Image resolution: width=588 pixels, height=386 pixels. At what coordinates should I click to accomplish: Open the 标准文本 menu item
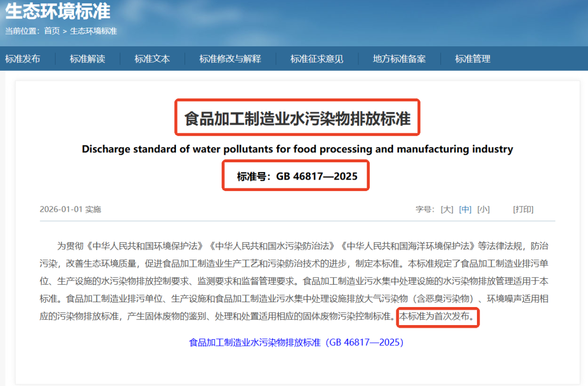click(x=152, y=58)
